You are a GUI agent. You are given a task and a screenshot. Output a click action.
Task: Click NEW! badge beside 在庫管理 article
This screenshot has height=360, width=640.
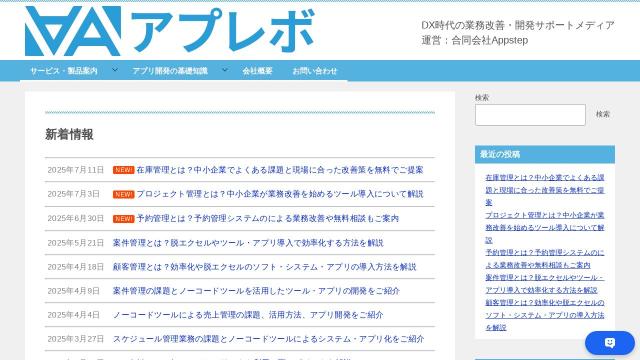point(124,170)
